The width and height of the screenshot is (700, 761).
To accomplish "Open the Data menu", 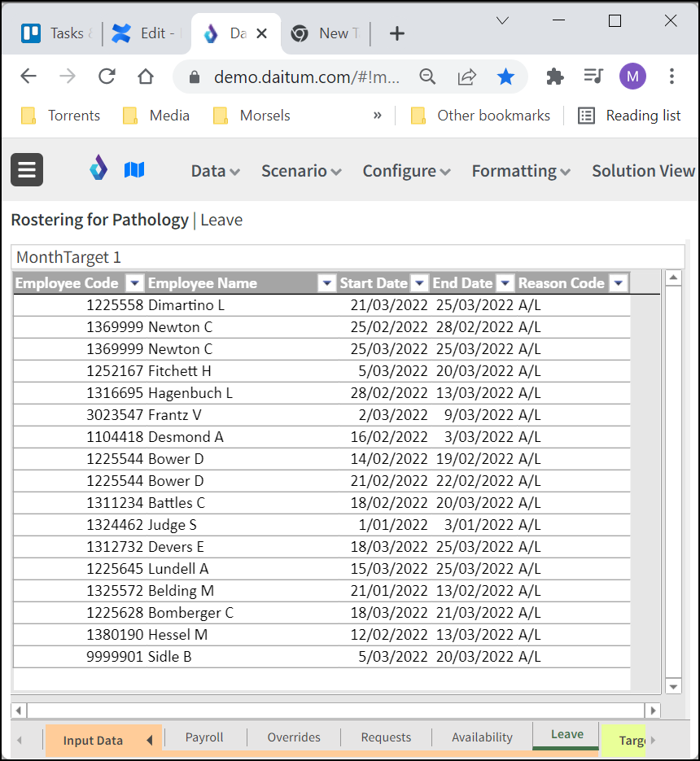I will click(215, 171).
